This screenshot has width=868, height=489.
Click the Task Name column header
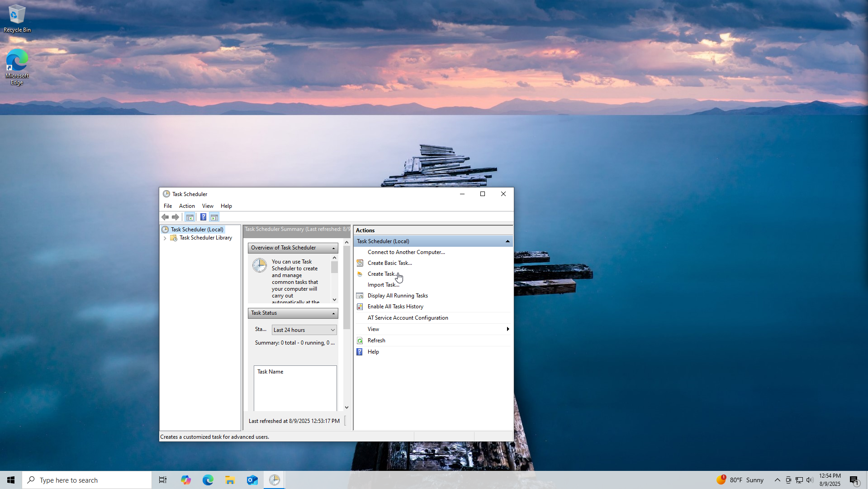coord(270,372)
